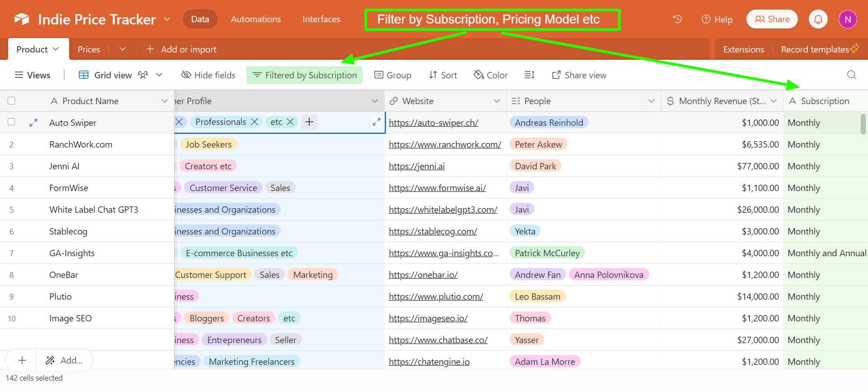
Task: Open Extensions panel
Action: [744, 49]
